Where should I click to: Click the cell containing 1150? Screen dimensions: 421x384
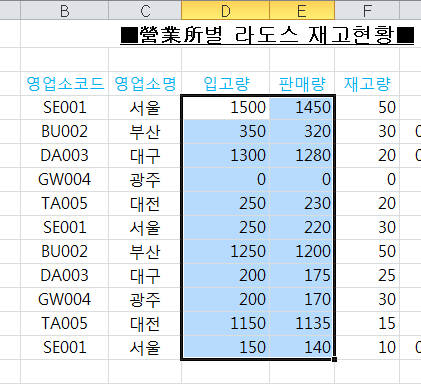[x=225, y=324]
